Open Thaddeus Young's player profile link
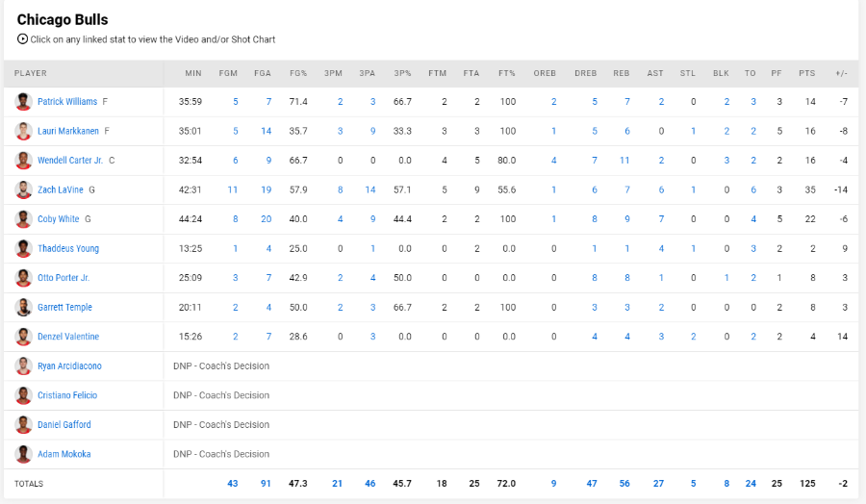 (68, 248)
